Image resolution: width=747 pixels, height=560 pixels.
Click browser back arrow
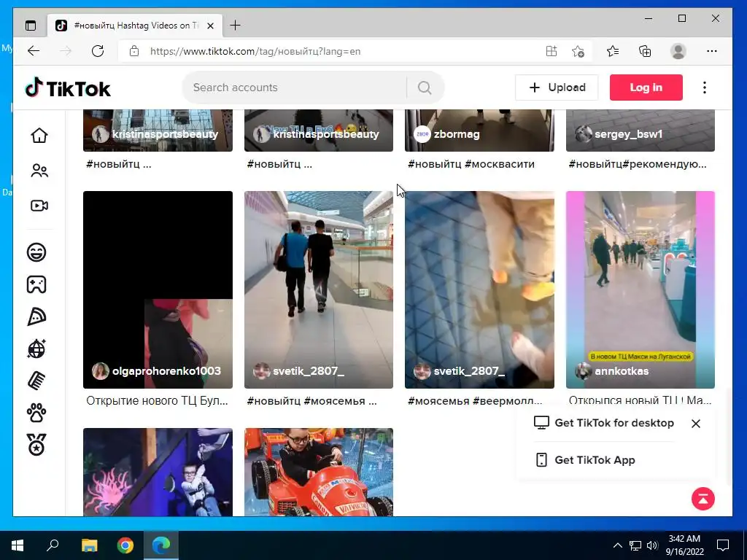pos(34,51)
